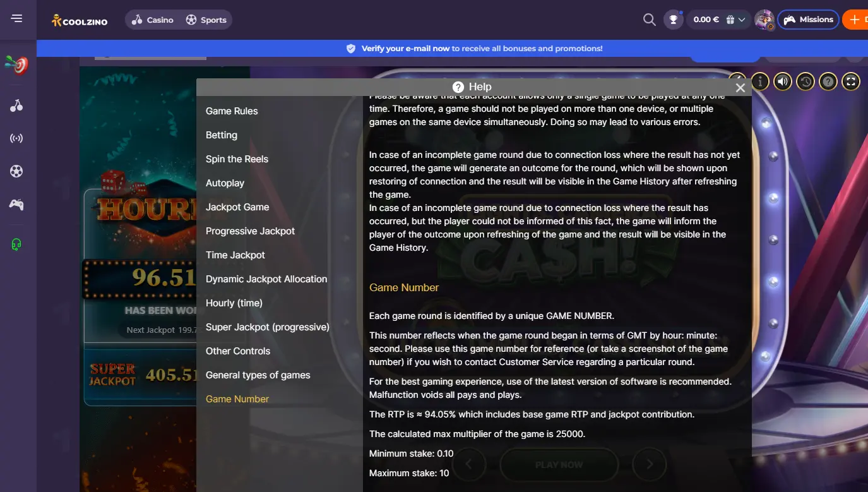Open the gamepad sidebar icon
Screen dimensions: 868x492
(x=16, y=204)
